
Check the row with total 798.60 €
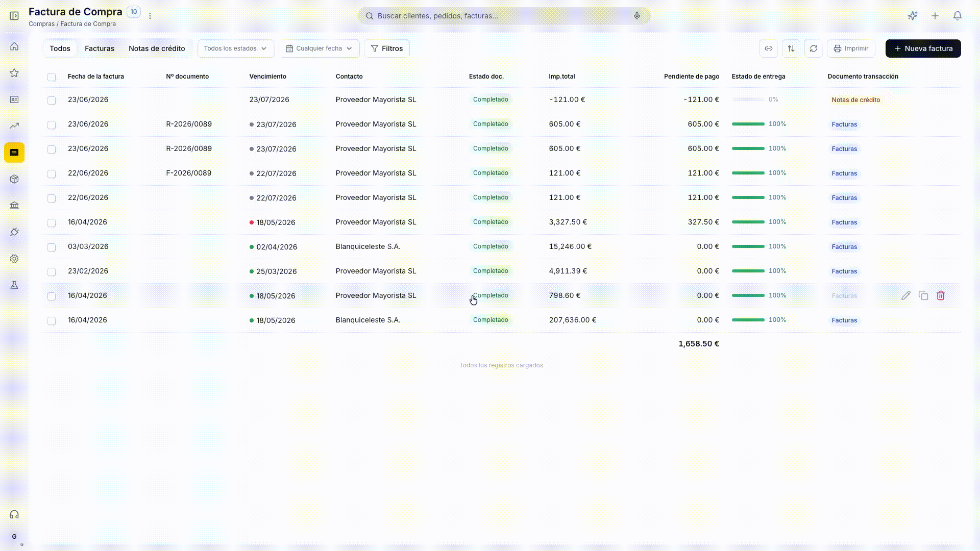(x=52, y=296)
